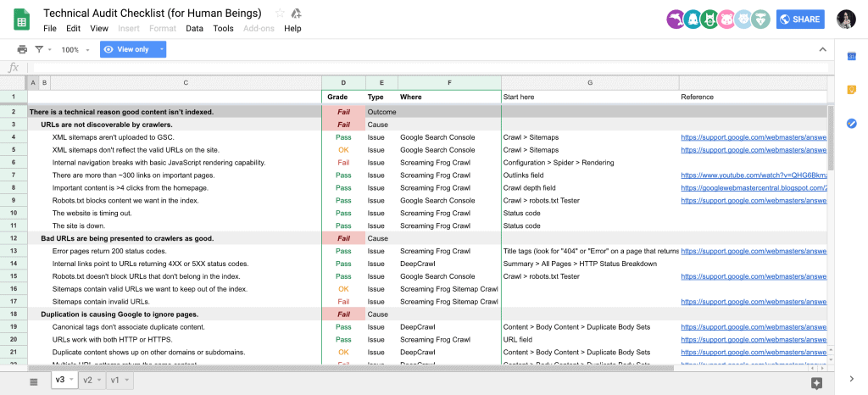
Task: Open reference link in Sitemaps contain invalid URLs row
Action: coord(754,302)
